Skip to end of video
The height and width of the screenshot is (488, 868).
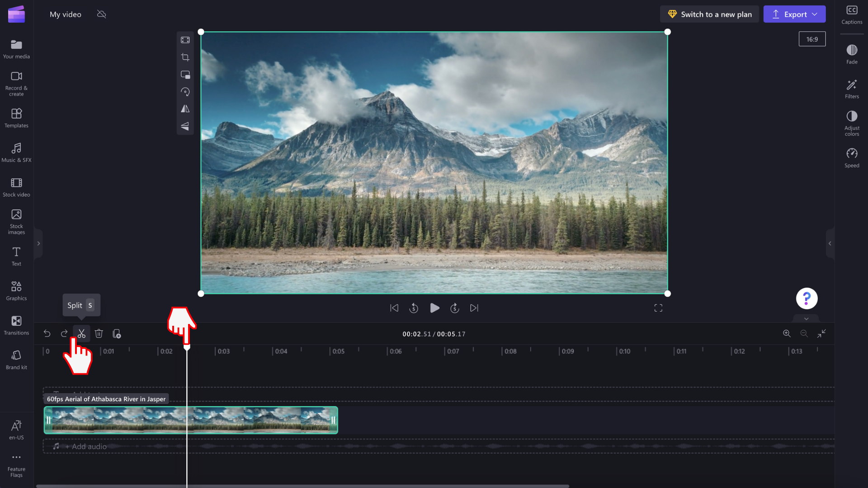point(474,308)
